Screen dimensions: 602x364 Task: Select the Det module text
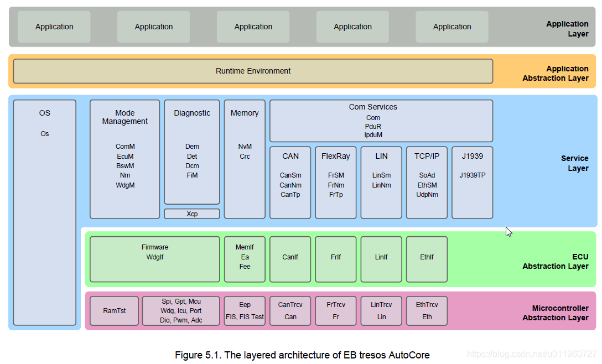pyautogui.click(x=192, y=156)
